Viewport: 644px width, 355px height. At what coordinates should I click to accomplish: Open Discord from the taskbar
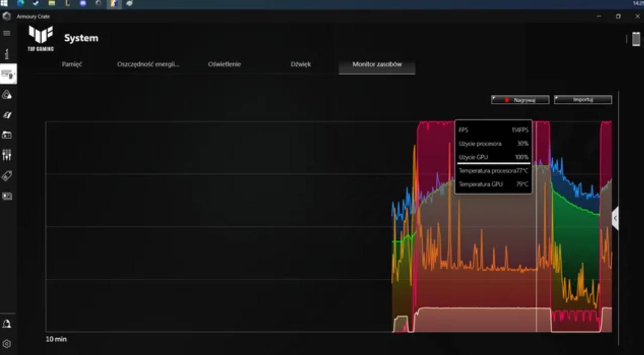click(x=83, y=4)
